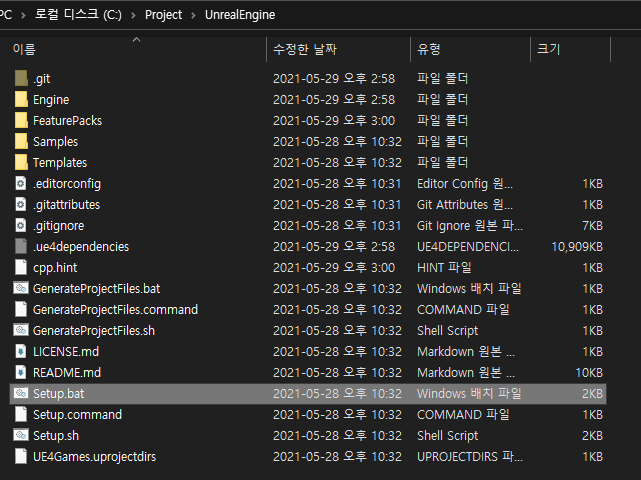Screen dimensions: 641x480
Task: Sort by the 유형 column header
Action: coord(429,49)
